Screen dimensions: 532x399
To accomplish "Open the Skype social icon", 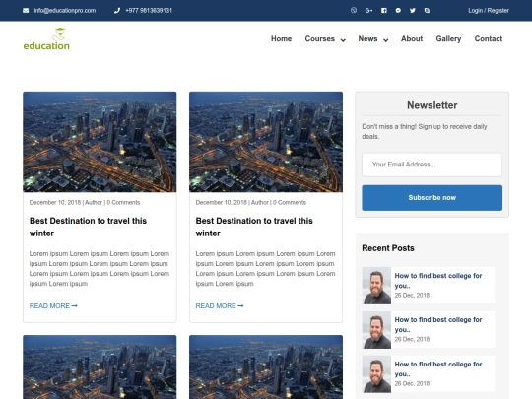I will 428,11.
